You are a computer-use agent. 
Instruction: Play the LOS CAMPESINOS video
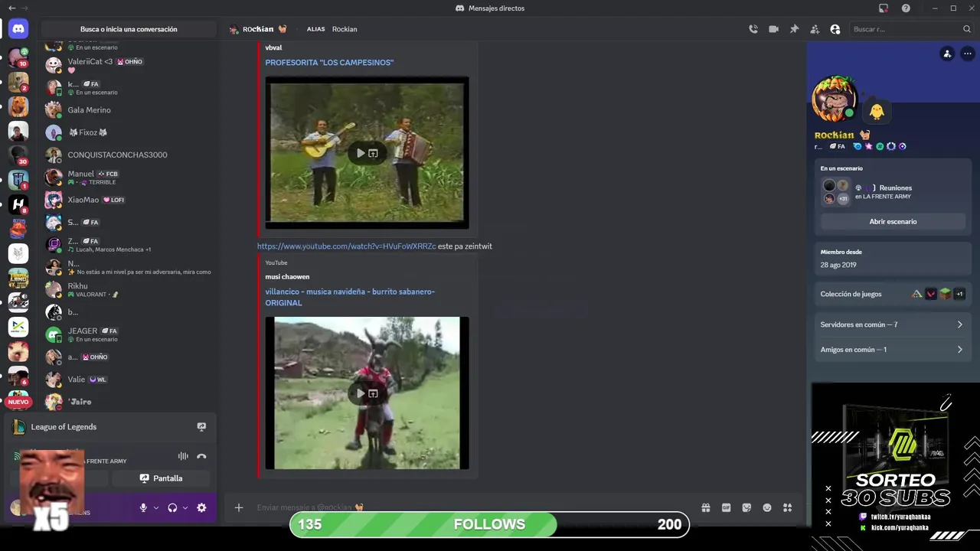361,153
